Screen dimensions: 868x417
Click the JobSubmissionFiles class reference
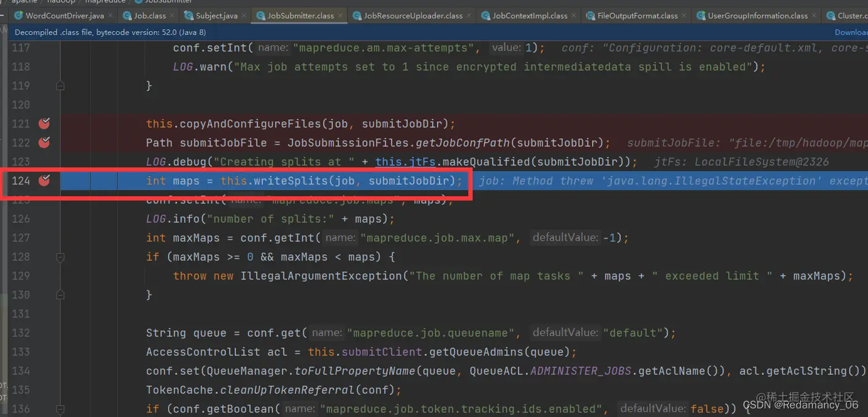coord(348,143)
